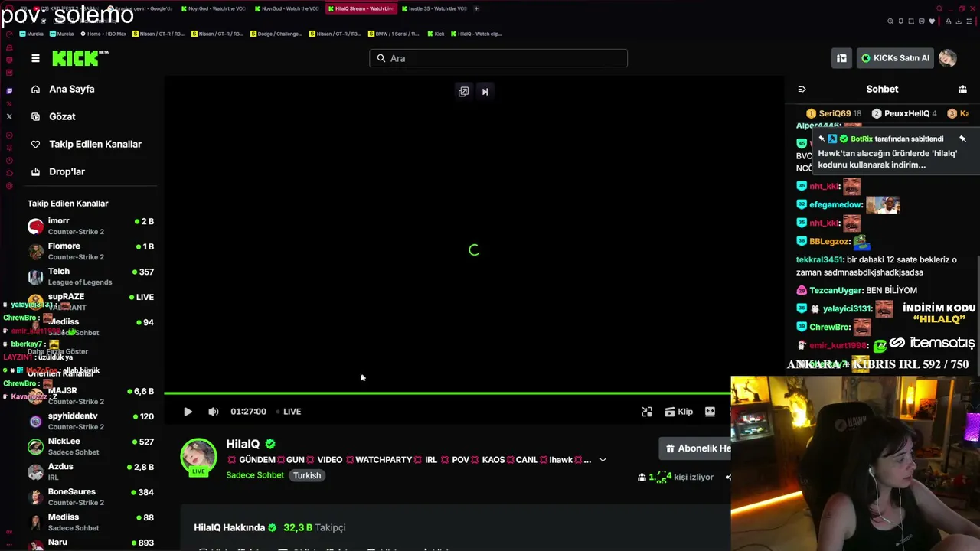The height and width of the screenshot is (551, 980).
Task: Open pop-out player icon above video
Action: coord(463,91)
